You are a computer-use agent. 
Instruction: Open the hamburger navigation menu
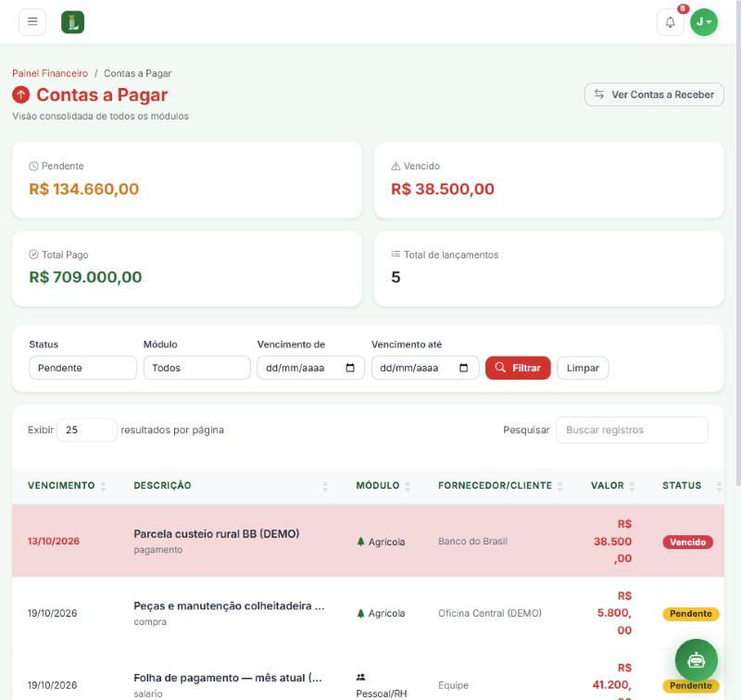[x=32, y=21]
